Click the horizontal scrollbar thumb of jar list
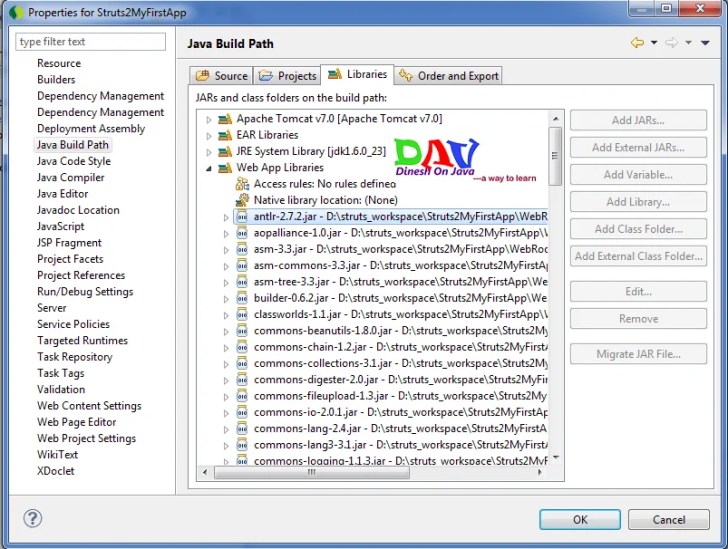The image size is (728, 549). [x=312, y=472]
